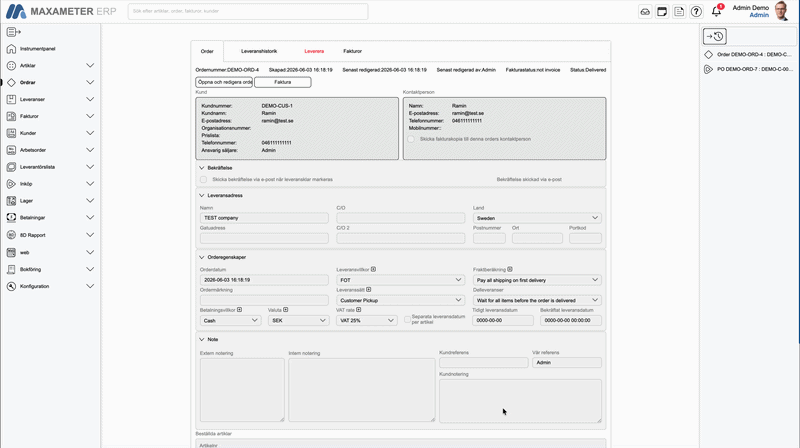The height and width of the screenshot is (448, 800).
Task: Click the Tidigt leveransdatum field
Action: tap(503, 320)
